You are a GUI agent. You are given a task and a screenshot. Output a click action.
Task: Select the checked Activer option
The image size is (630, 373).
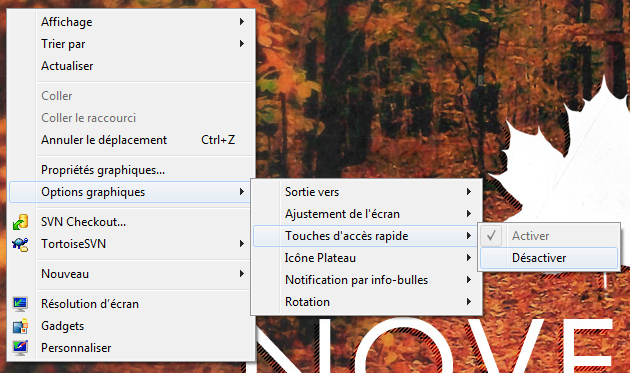(x=549, y=236)
